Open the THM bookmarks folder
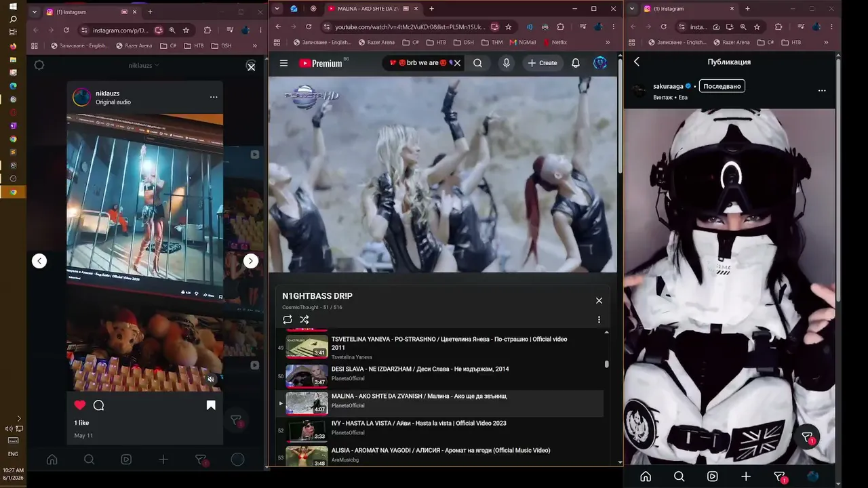The height and width of the screenshot is (488, 868). pyautogui.click(x=492, y=42)
